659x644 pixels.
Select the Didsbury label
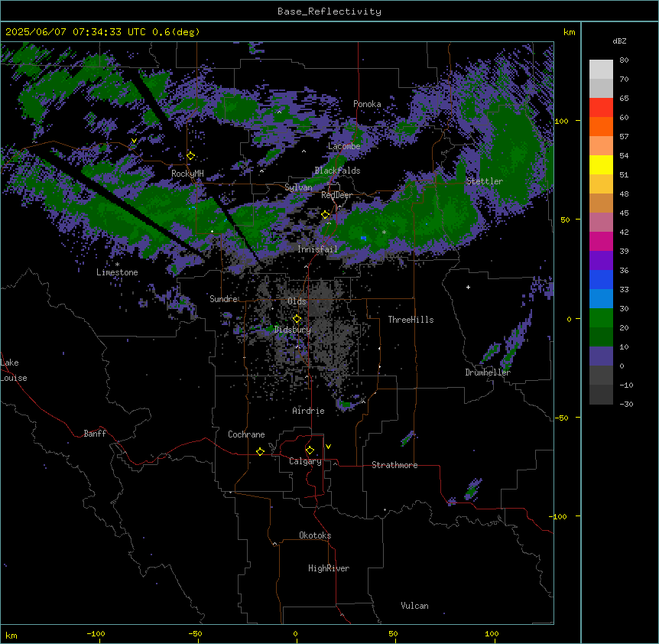coord(293,330)
